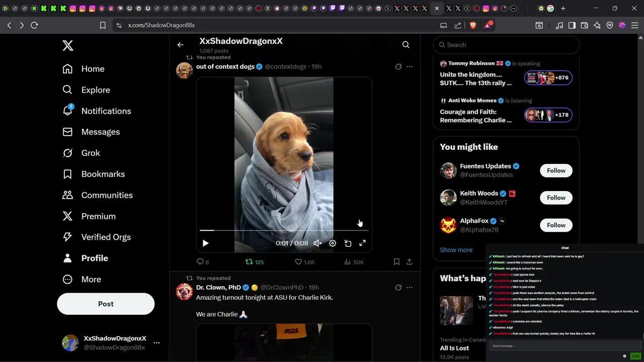644x362 pixels.
Task: Search this profile's posts with magnifier icon
Action: 406,45
